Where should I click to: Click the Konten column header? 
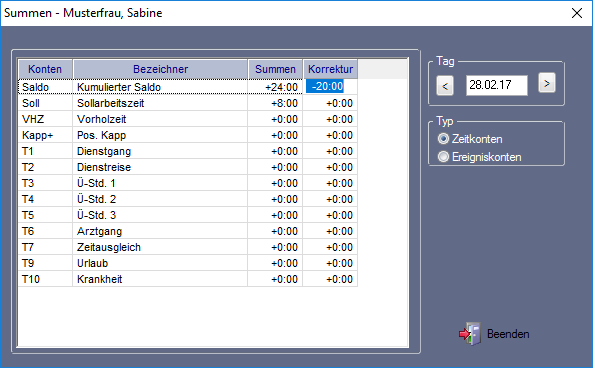coord(45,69)
